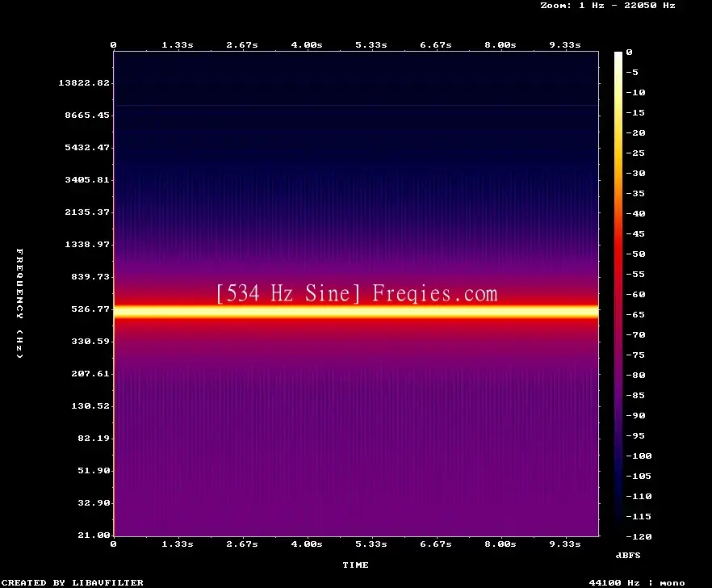Click the -100 dBFS legend label
Screen dimensions: 712x588
[x=639, y=456]
